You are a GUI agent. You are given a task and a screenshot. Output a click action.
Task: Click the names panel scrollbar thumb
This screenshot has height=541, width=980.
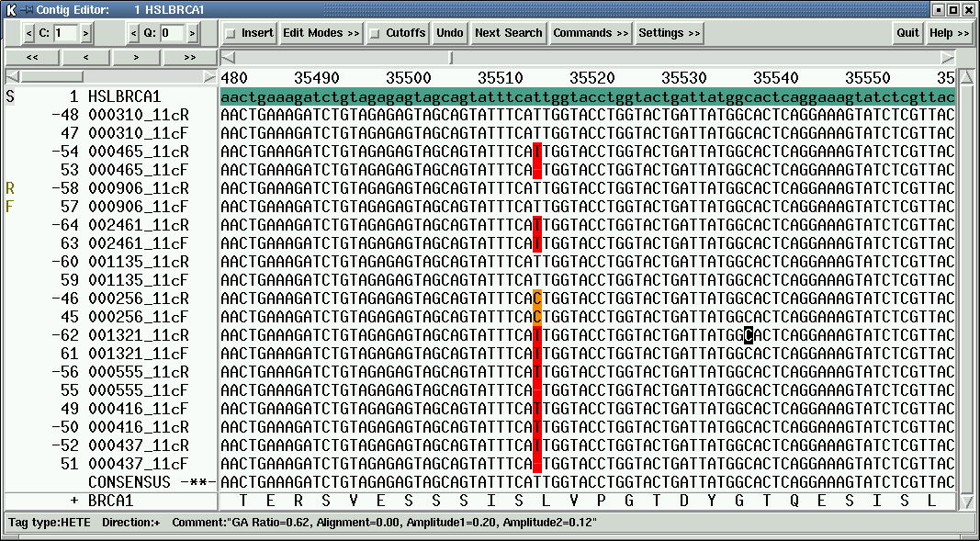coord(51,77)
